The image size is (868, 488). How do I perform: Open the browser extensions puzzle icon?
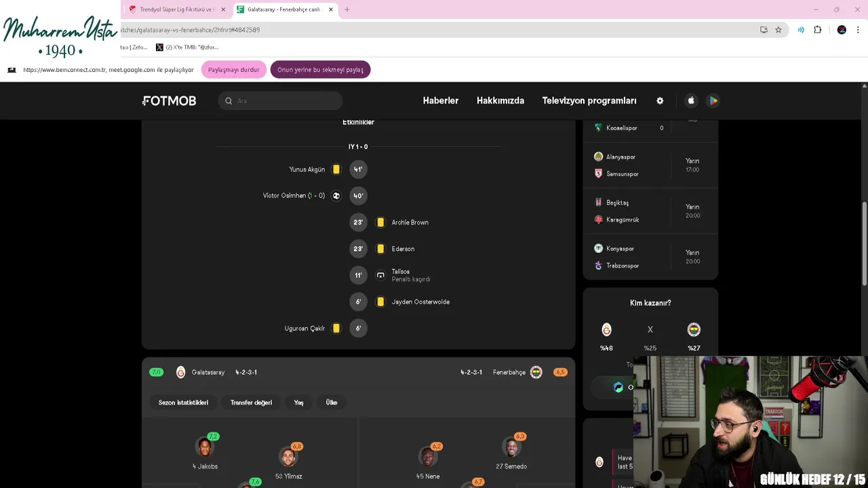pos(817,30)
